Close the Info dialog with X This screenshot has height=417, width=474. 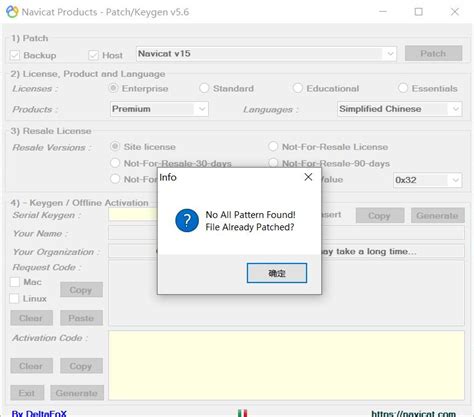[x=308, y=177]
